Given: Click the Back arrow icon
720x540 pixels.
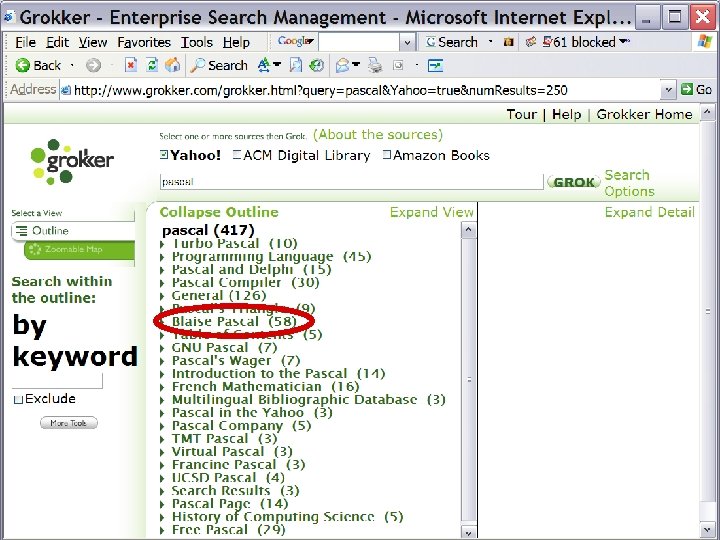Looking at the screenshot, I should (22, 66).
